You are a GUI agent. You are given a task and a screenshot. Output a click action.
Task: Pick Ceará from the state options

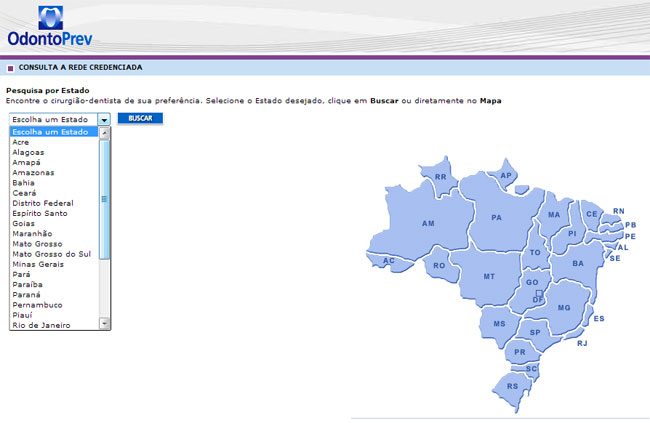tap(54, 193)
